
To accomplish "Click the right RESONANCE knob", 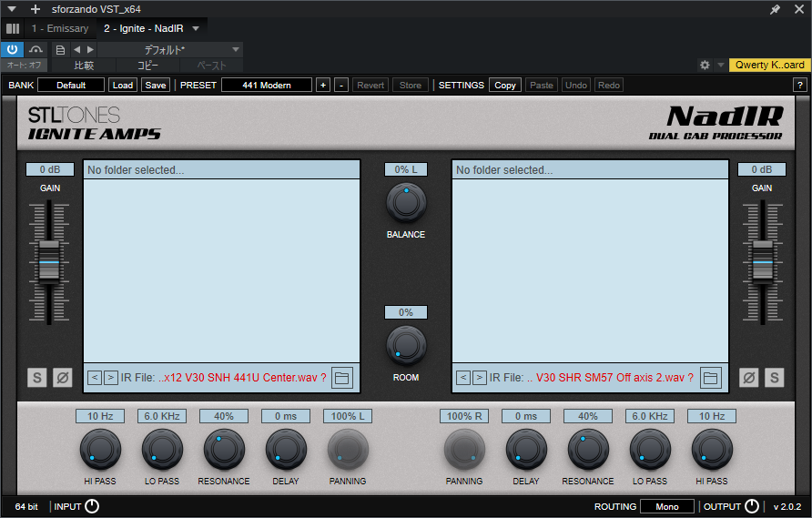I will coord(588,449).
